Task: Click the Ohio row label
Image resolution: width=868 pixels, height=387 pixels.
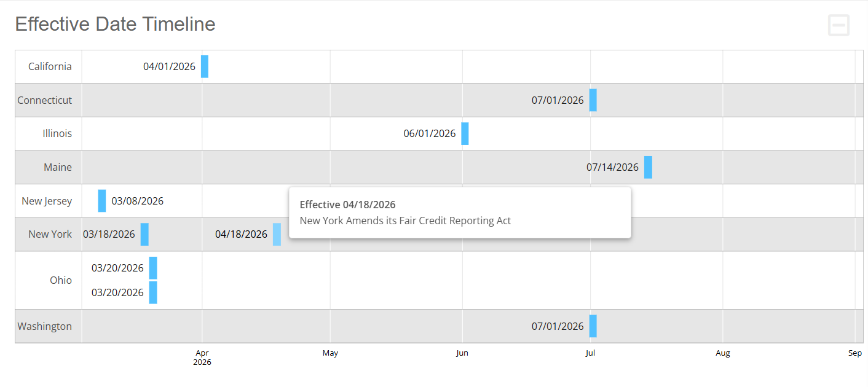Action: tap(61, 280)
